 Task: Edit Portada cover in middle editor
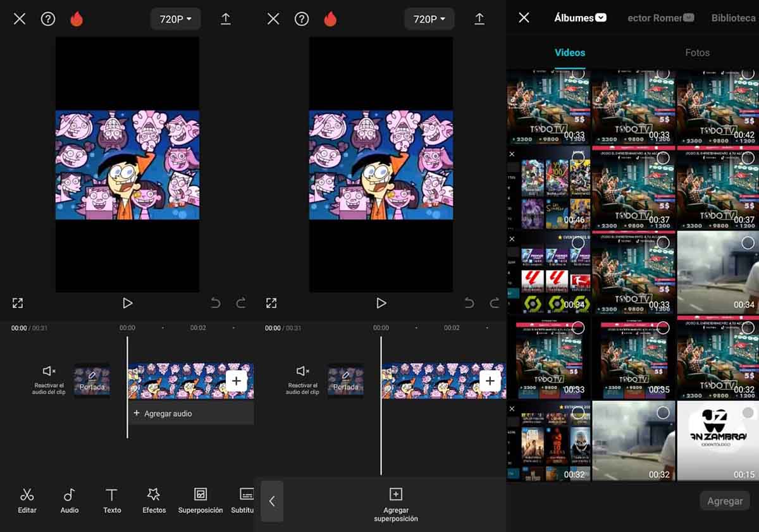tap(345, 380)
